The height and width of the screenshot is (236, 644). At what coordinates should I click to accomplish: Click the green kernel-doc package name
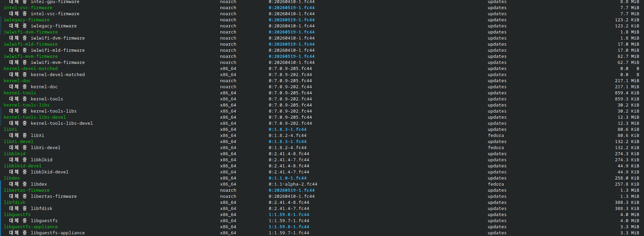point(17,81)
